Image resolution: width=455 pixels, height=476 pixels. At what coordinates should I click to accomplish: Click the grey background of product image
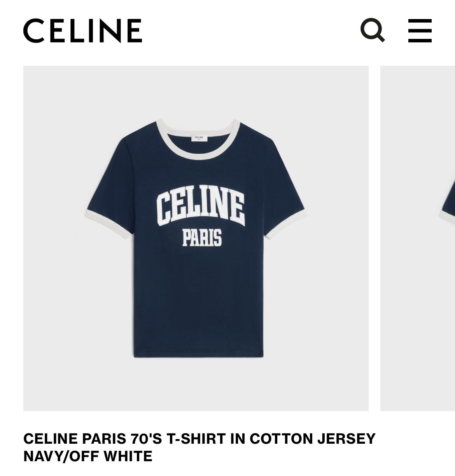(58, 350)
